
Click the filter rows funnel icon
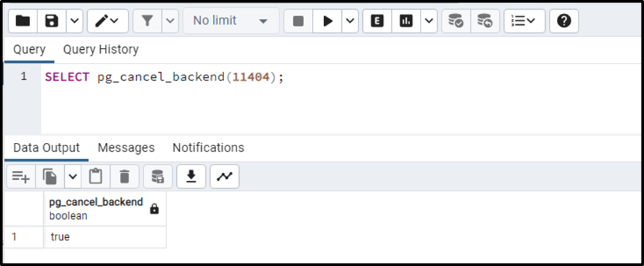click(x=147, y=21)
